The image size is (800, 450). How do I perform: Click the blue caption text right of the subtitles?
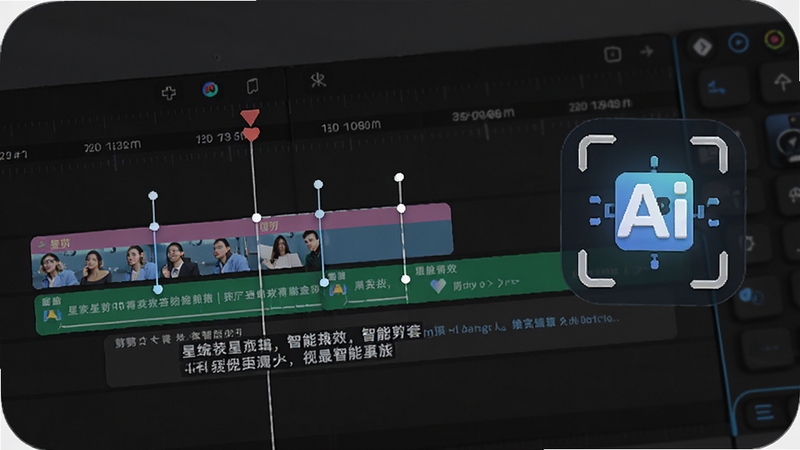point(520,325)
